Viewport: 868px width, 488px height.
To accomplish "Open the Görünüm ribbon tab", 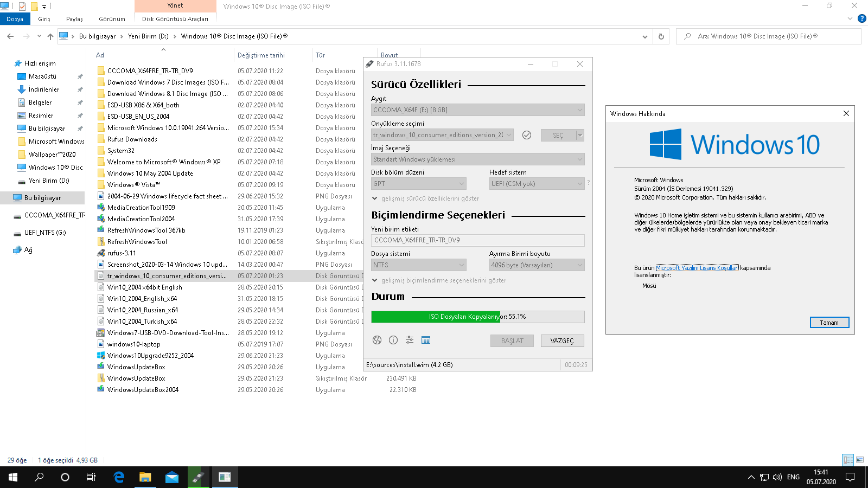I will (112, 19).
